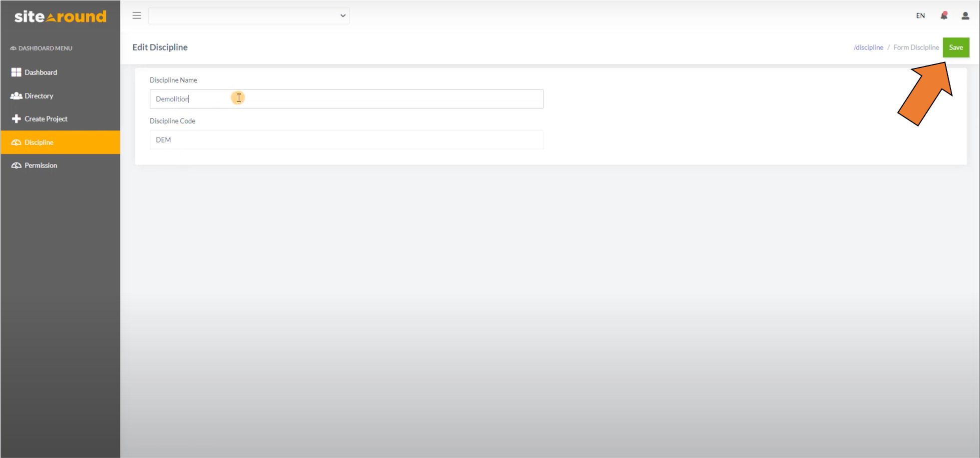Screen dimensions: 980x458
Task: Focus the Discipline Name field
Action: tap(346, 99)
